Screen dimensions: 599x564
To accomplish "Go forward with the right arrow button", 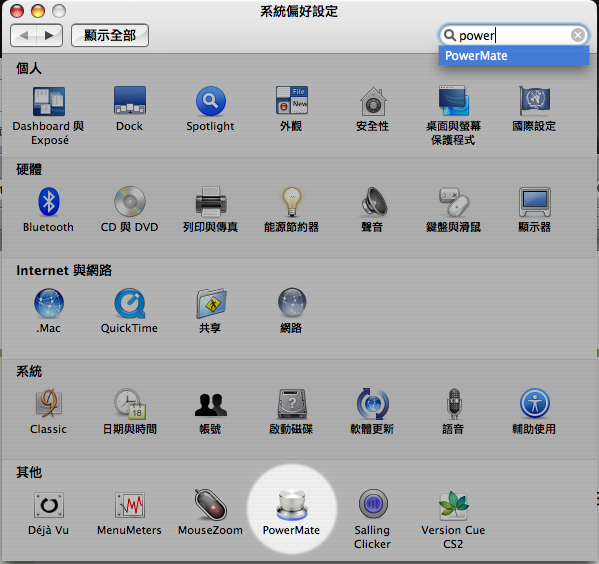I will pos(49,36).
